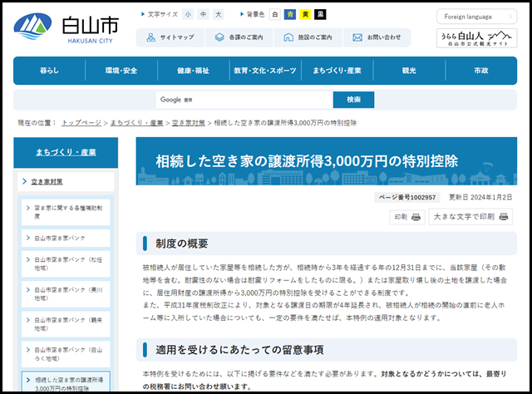Select white 白 background color
532x394 pixels.
[275, 15]
